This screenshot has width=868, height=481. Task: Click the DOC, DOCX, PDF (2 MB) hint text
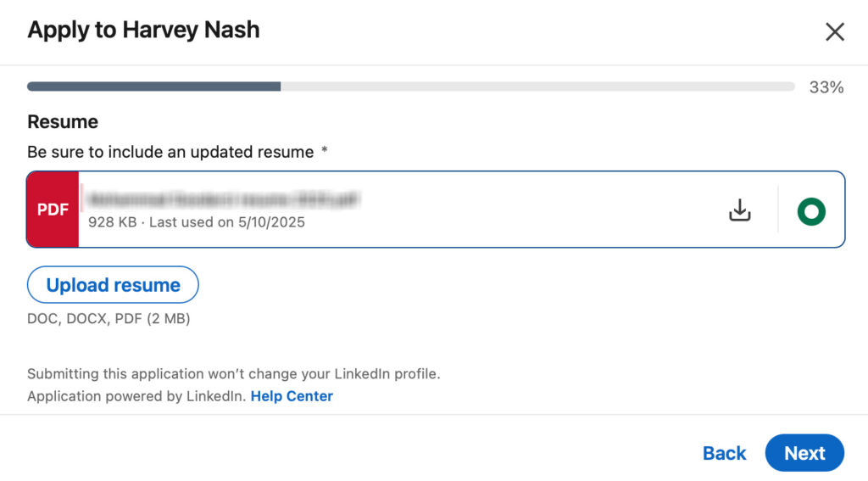pyautogui.click(x=108, y=319)
